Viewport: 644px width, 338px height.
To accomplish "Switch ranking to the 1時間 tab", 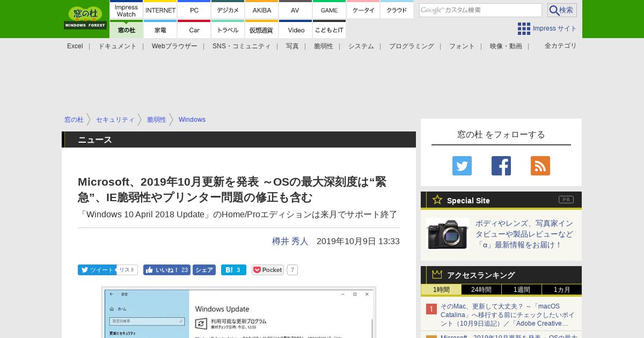I will point(441,290).
